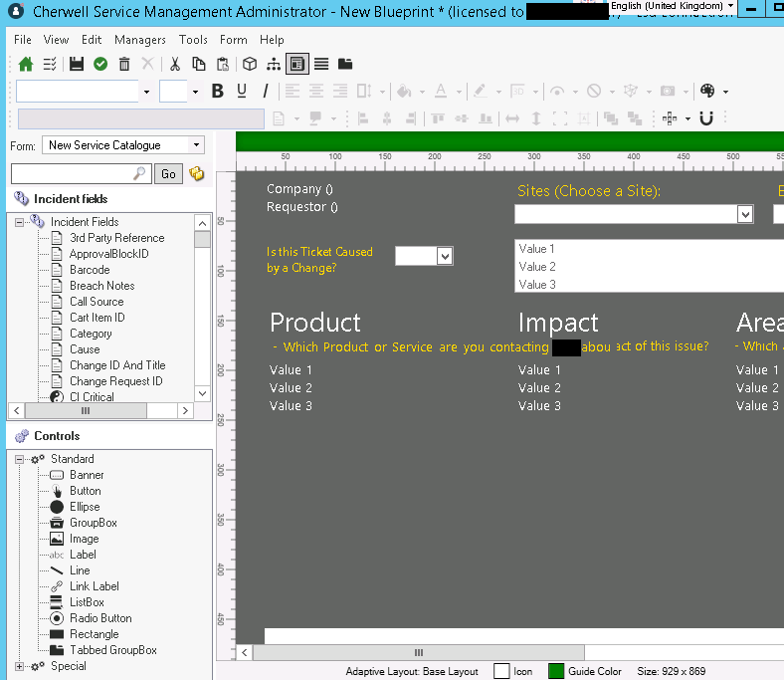
Task: Expand the Special controls tree node
Action: click(19, 666)
